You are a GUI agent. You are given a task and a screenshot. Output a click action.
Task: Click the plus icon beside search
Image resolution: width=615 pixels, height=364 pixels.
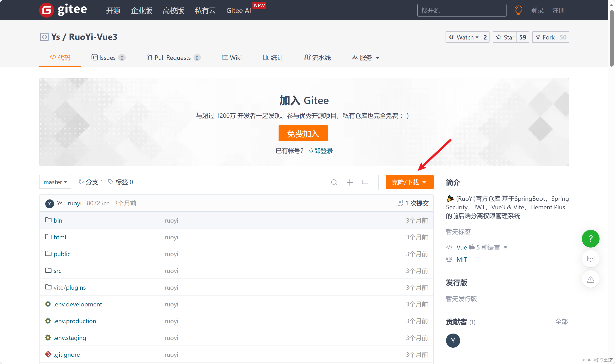[349, 182]
